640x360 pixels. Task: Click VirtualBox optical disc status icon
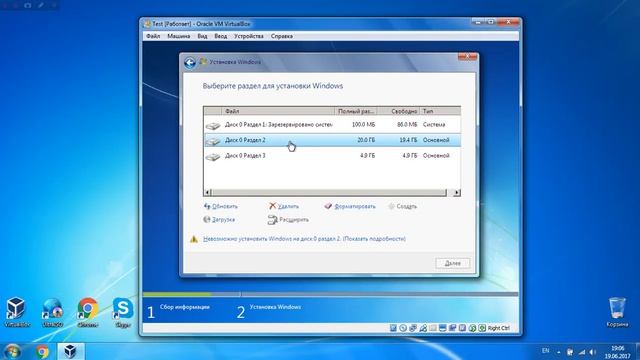[x=403, y=328]
